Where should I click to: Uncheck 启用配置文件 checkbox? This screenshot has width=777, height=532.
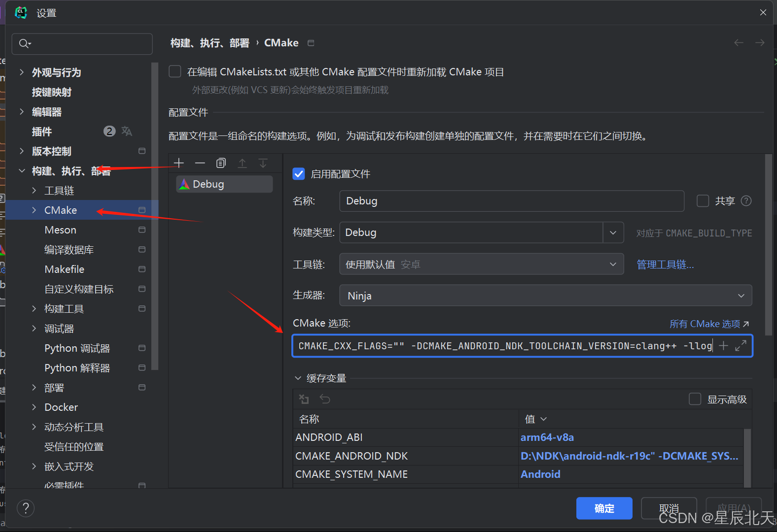point(299,174)
